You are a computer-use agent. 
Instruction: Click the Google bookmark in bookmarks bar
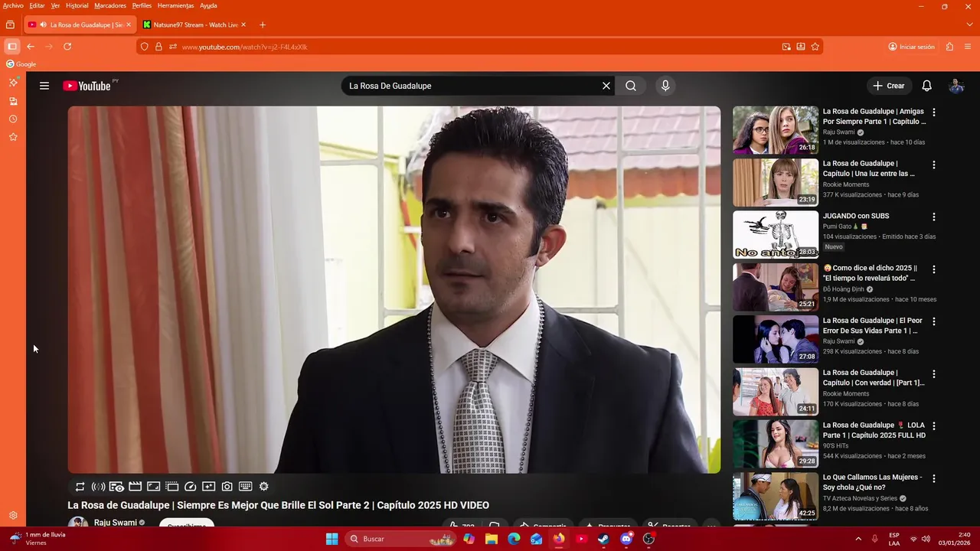pos(21,64)
